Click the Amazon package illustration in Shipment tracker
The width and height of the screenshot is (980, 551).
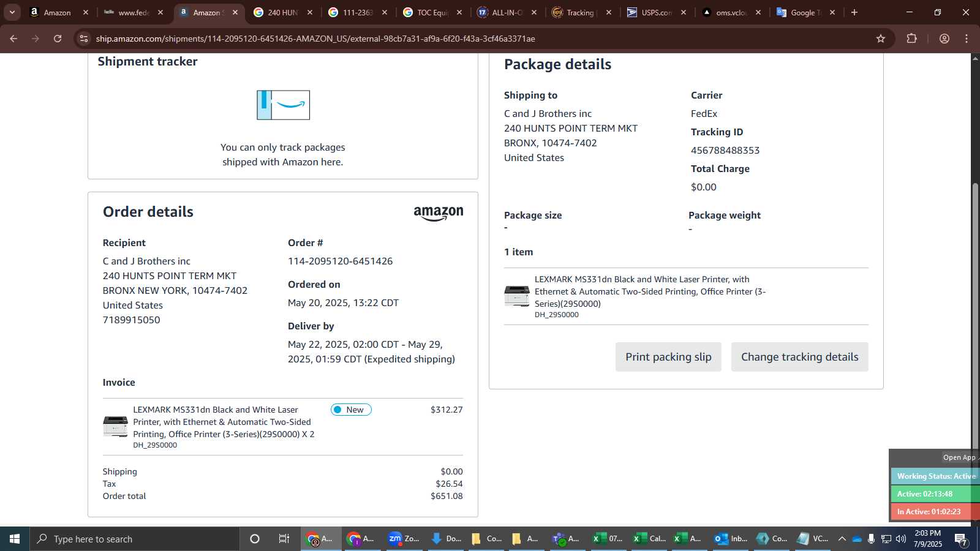pos(283,105)
